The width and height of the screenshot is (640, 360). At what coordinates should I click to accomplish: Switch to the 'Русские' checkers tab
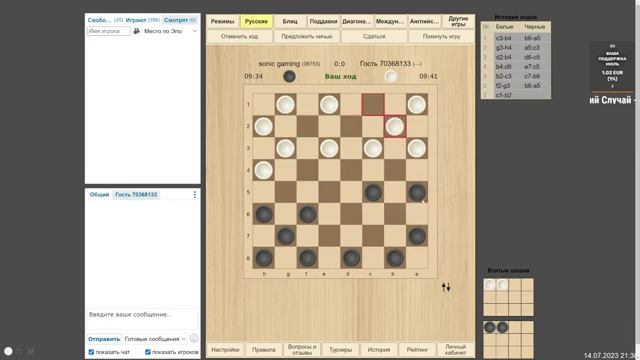pyautogui.click(x=256, y=21)
